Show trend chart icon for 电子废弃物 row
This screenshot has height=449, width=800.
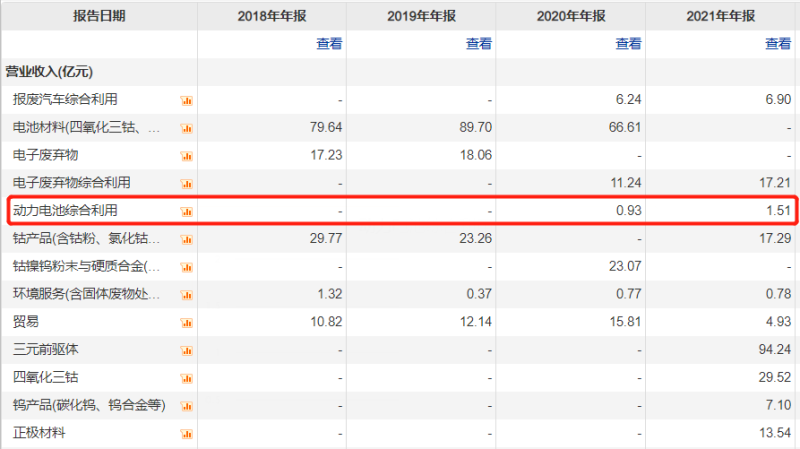click(186, 156)
